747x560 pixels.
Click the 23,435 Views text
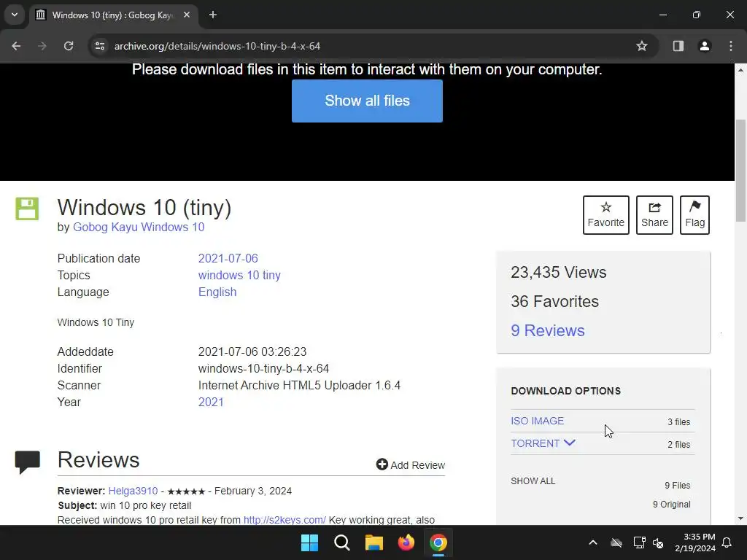pyautogui.click(x=558, y=273)
